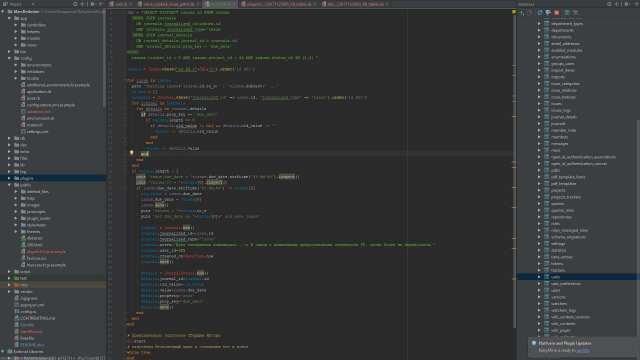Click Project panel settings gear icon
640x360 pixels.
[x=93, y=4]
